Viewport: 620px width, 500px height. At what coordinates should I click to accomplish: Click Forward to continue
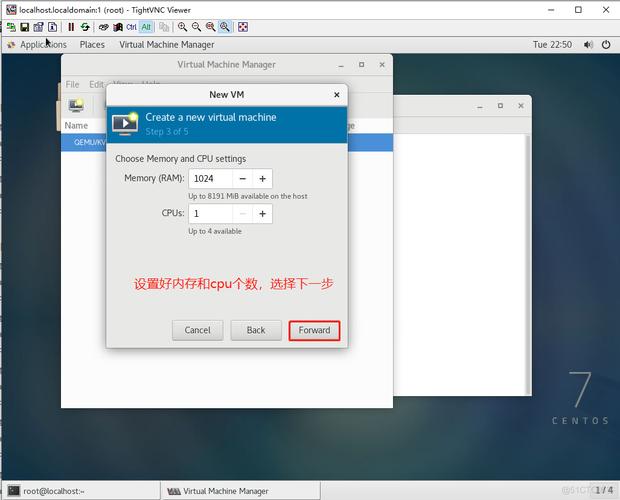(x=314, y=330)
